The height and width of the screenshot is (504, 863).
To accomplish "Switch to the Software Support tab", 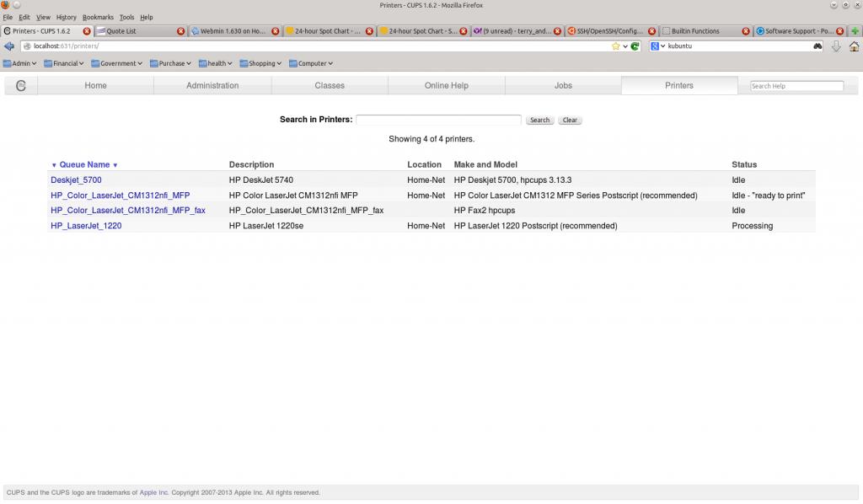I will click(800, 31).
